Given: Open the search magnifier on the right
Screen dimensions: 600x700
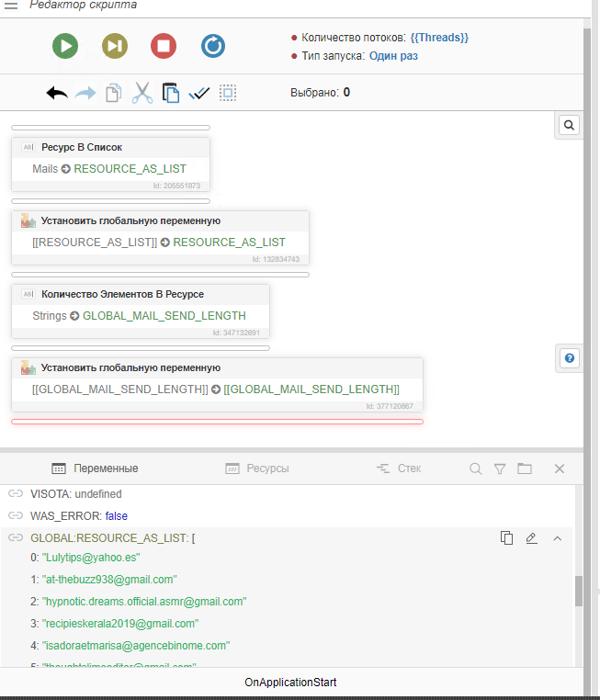Looking at the screenshot, I should (x=569, y=126).
